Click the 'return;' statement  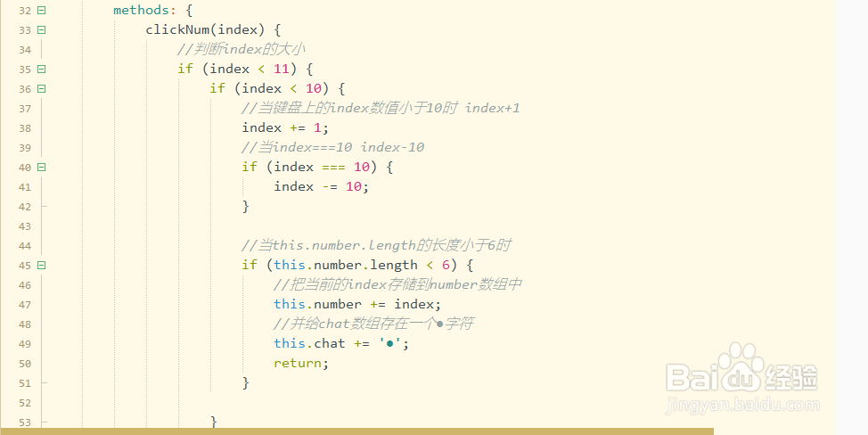point(301,363)
